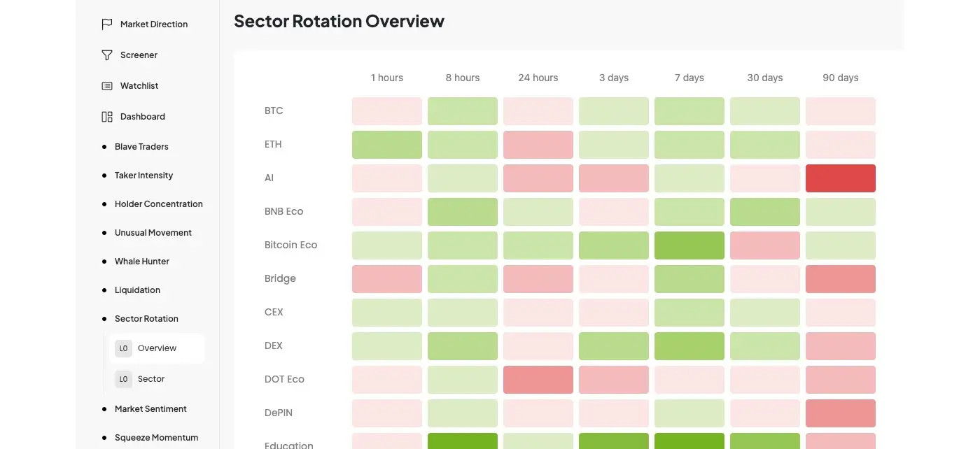
Task: Click the Watchlist list icon
Action: (x=107, y=86)
